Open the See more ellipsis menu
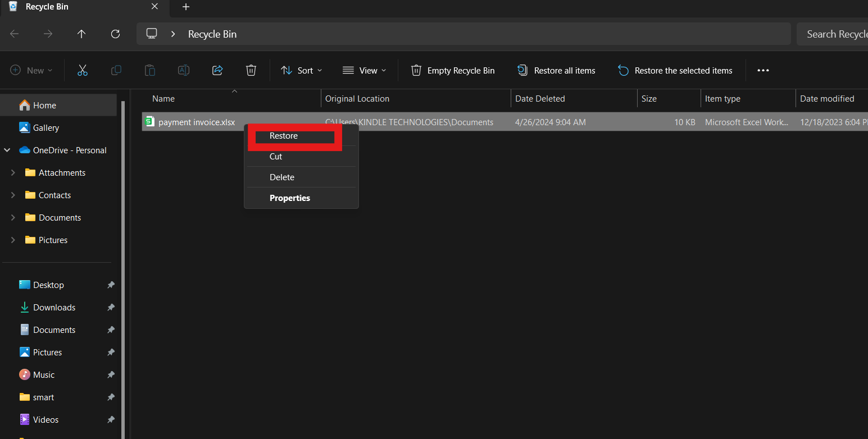This screenshot has height=439, width=868. coord(762,70)
